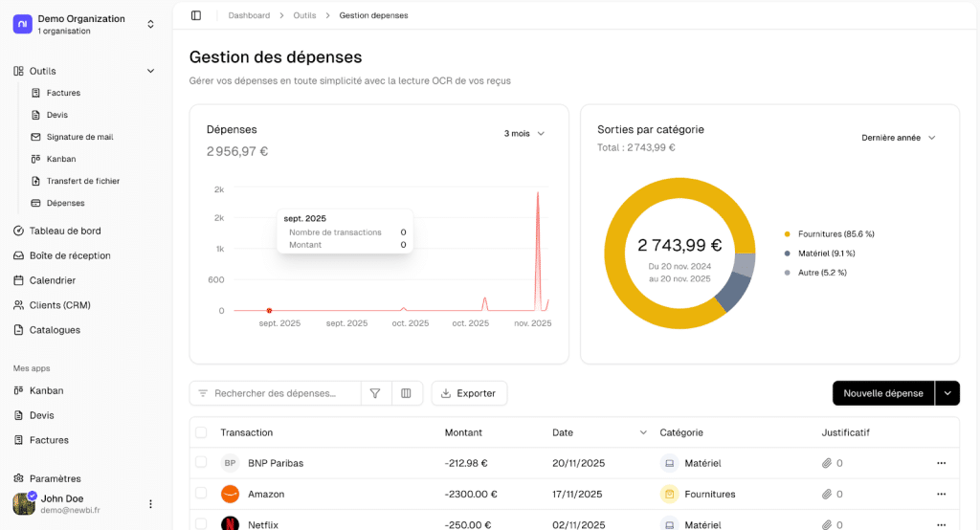Open BNP Paribas row actions menu

pyautogui.click(x=941, y=463)
